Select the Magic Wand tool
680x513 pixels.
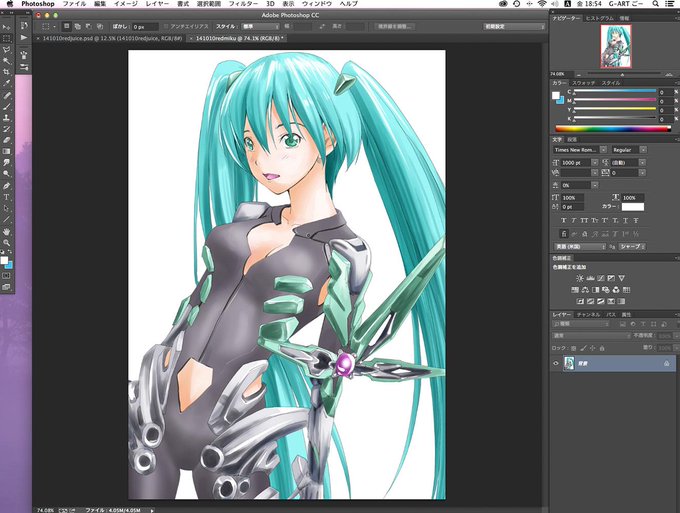point(7,61)
